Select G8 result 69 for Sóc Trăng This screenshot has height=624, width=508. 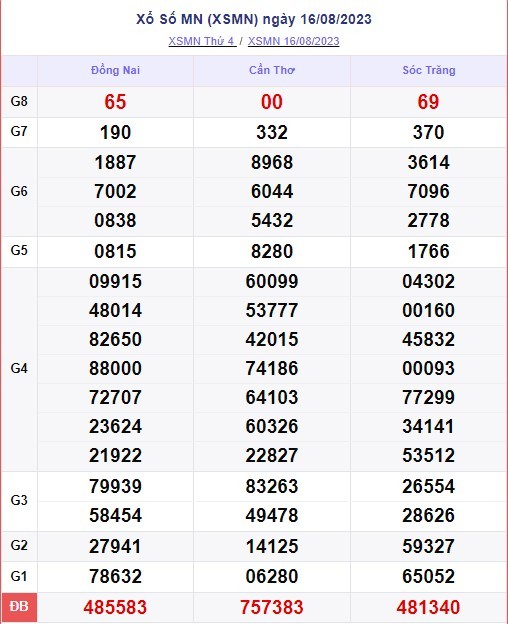coord(428,102)
